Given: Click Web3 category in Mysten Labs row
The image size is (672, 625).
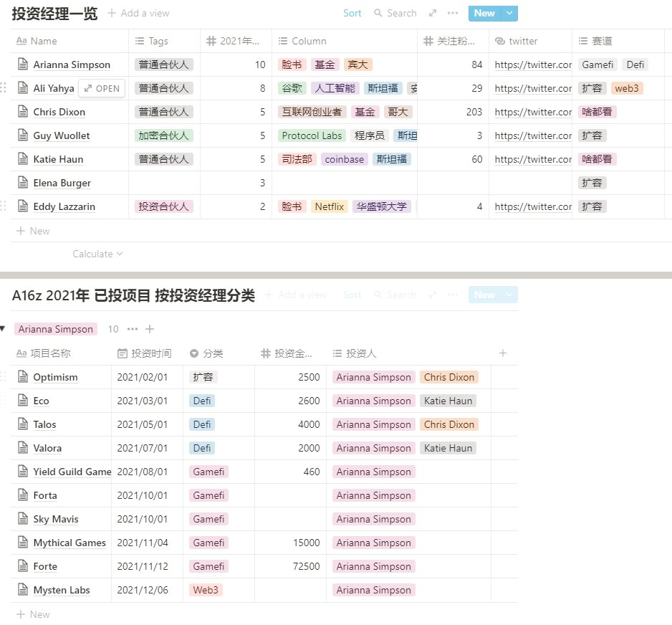Looking at the screenshot, I should point(206,589).
